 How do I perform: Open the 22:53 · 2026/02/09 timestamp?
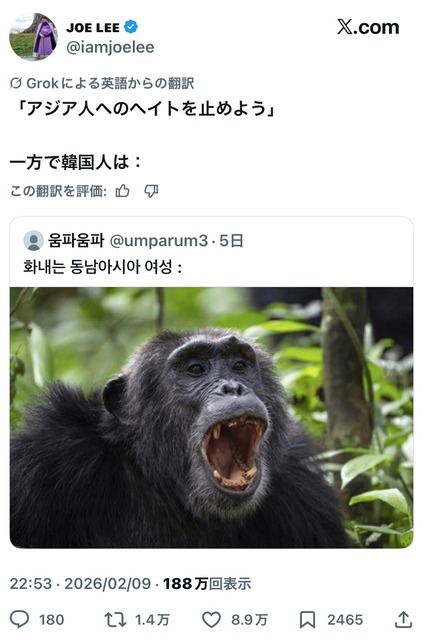(80, 584)
